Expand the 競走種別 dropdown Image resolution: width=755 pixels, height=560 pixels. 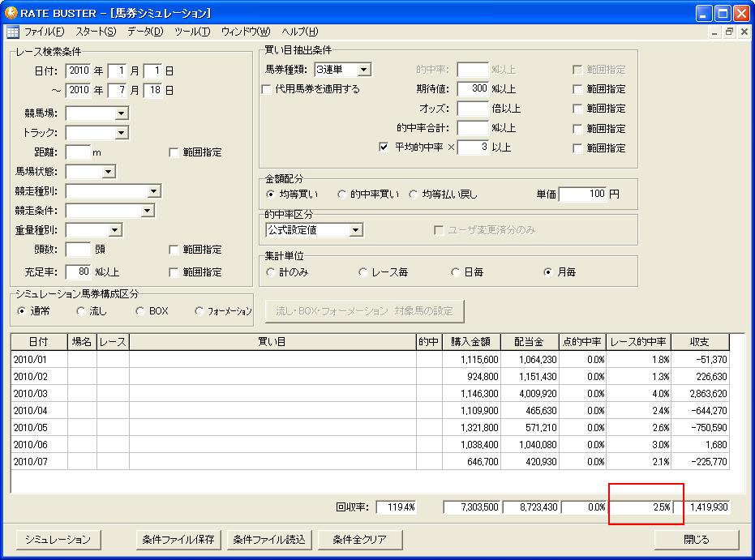(x=153, y=191)
